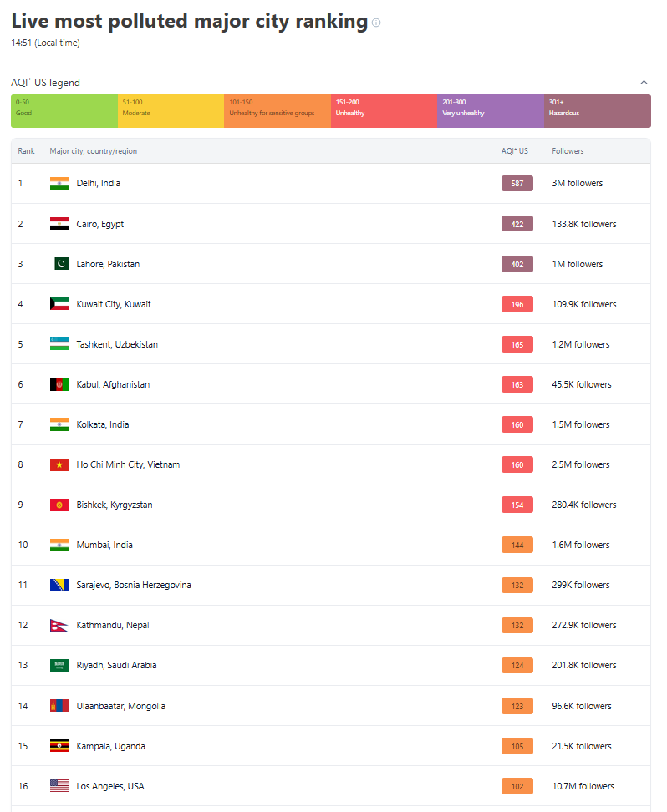Click the Kuwait flag icon
The width and height of the screenshot is (667, 812).
pyautogui.click(x=59, y=304)
